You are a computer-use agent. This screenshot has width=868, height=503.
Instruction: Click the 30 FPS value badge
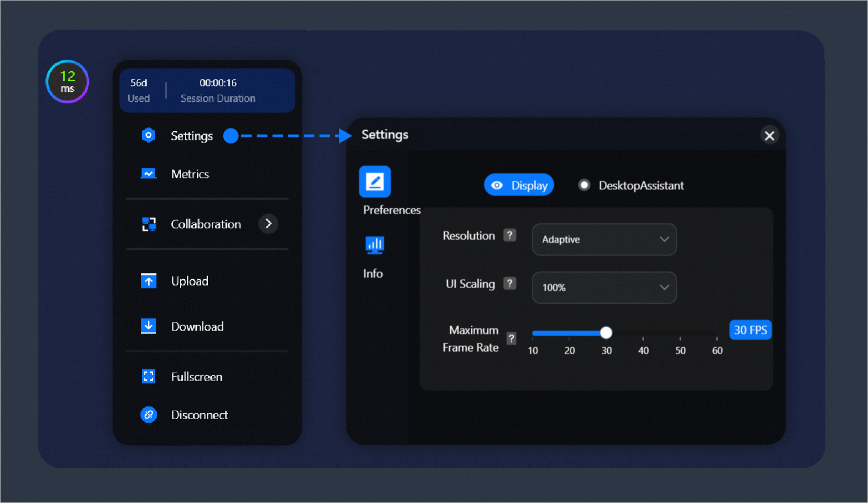click(750, 330)
